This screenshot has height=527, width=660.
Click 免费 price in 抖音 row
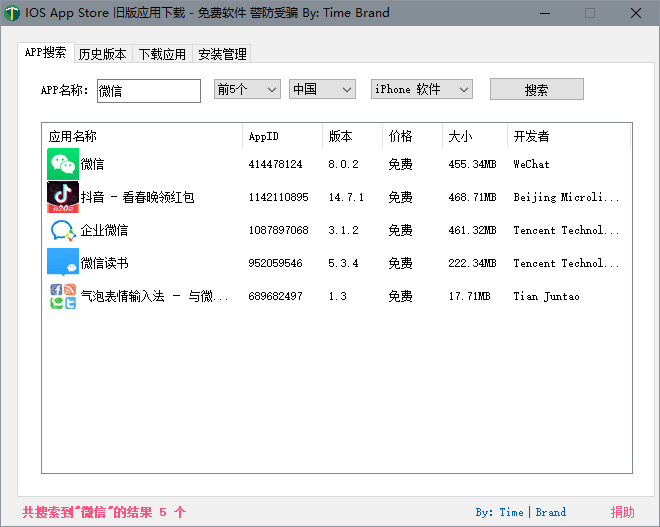400,197
